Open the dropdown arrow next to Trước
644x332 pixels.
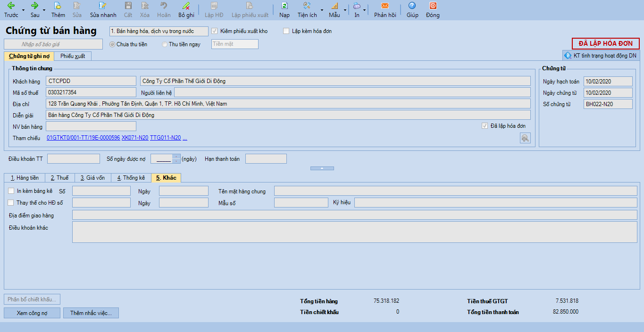24,10
